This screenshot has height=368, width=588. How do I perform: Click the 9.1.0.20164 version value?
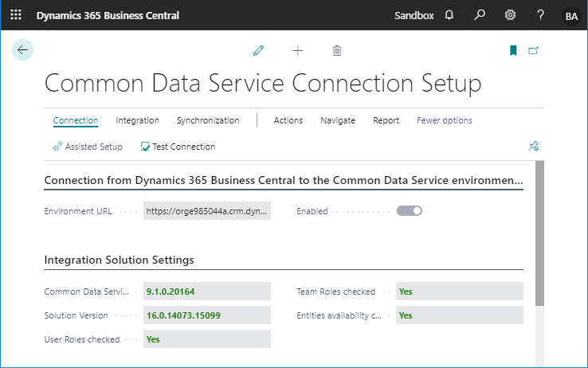pos(207,292)
